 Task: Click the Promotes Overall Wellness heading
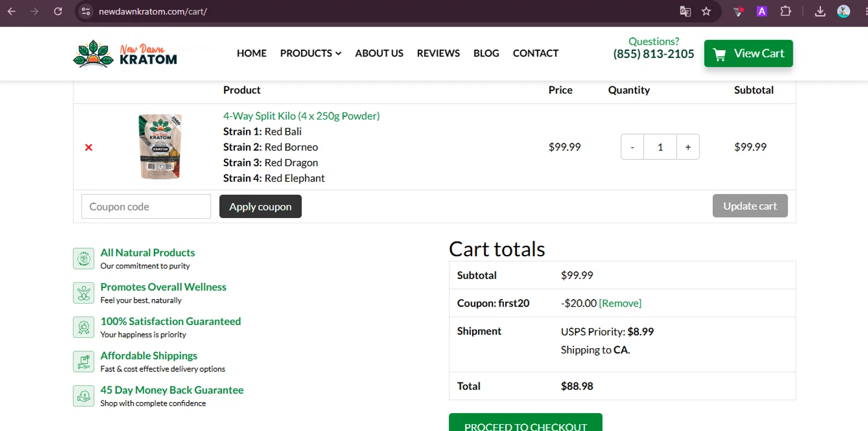(x=163, y=287)
